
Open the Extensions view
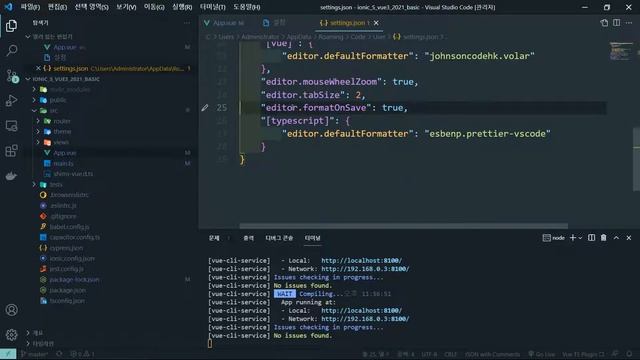point(11,151)
